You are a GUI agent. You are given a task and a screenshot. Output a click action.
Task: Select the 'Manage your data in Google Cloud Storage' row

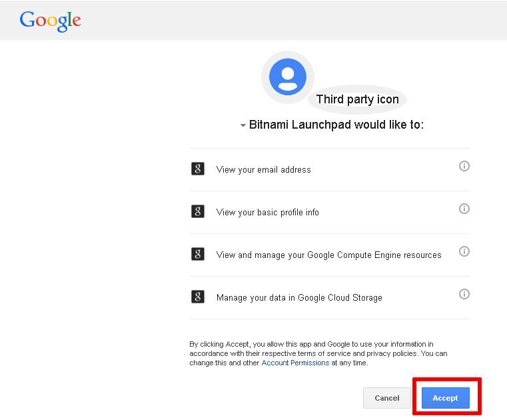click(x=330, y=298)
